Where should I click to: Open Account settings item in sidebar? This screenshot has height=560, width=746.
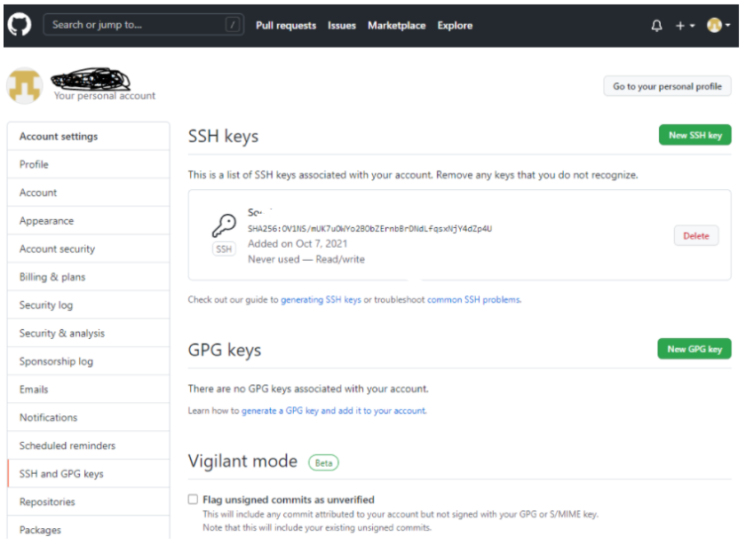(x=89, y=193)
